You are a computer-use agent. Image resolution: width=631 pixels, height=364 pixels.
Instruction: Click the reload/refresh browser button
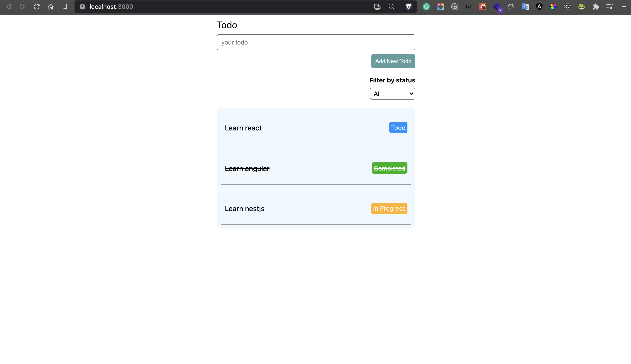(x=37, y=7)
